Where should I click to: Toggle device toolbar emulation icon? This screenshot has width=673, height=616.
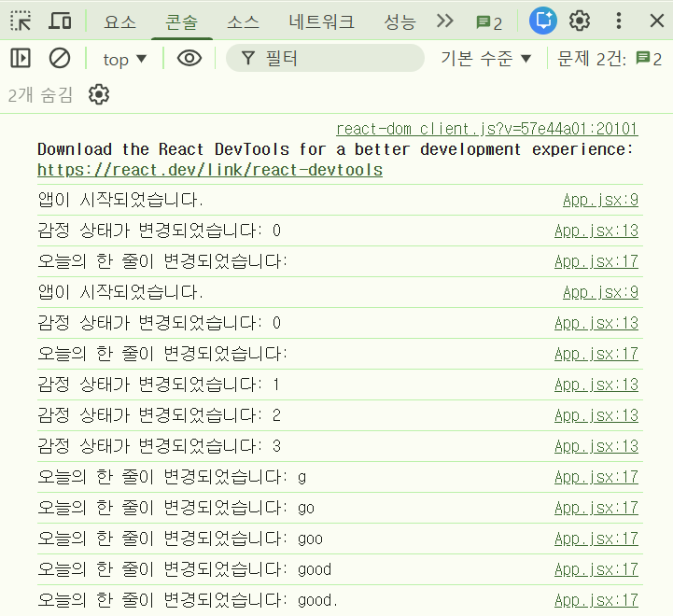pos(60,21)
